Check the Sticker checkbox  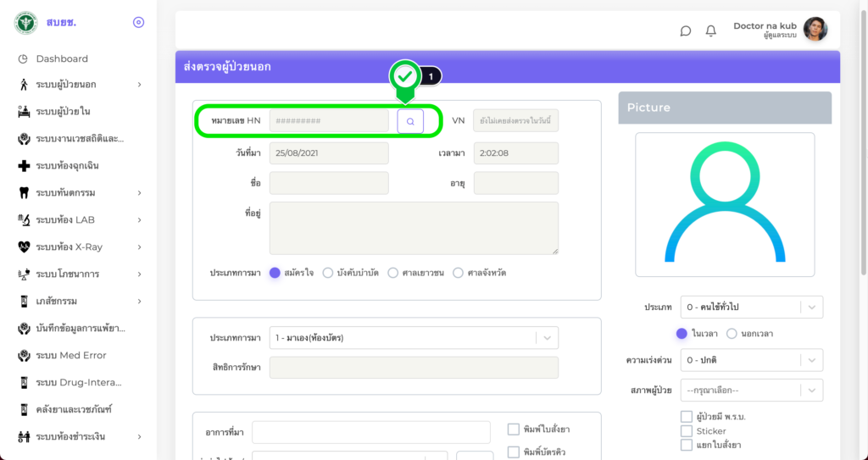click(687, 431)
